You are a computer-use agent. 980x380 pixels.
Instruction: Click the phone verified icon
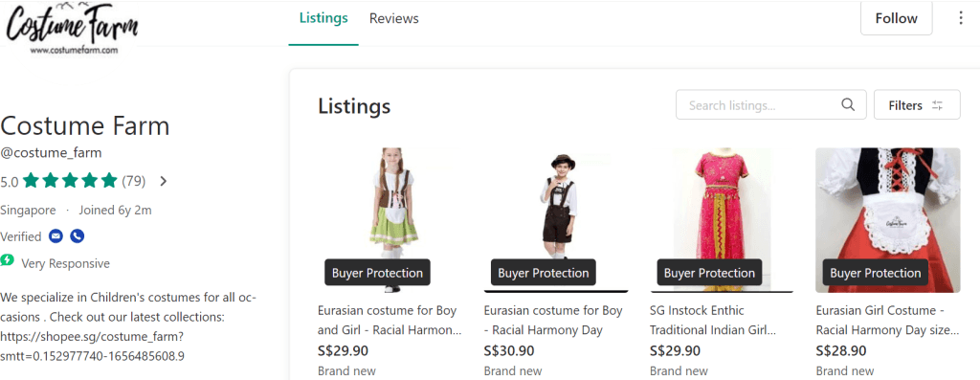[77, 236]
